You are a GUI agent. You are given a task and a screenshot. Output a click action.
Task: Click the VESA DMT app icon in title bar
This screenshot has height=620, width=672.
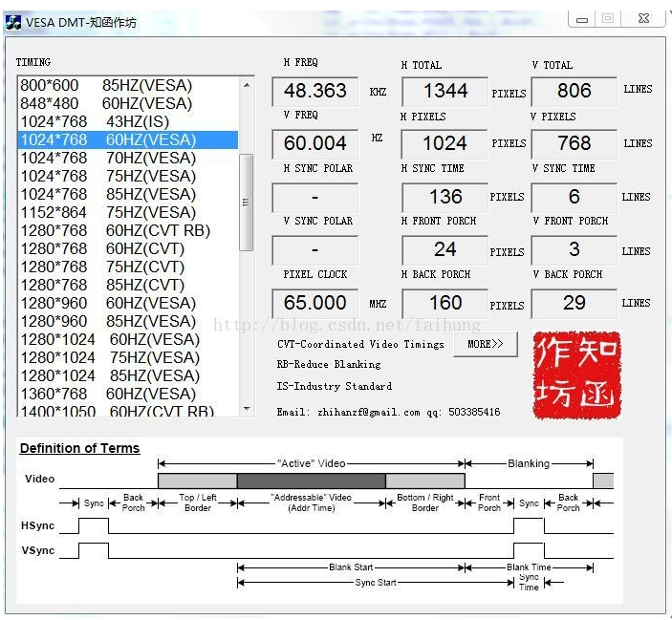tap(13, 21)
